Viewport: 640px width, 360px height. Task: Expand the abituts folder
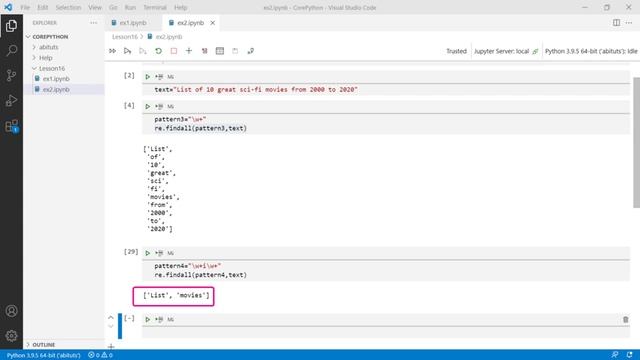pyautogui.click(x=48, y=47)
